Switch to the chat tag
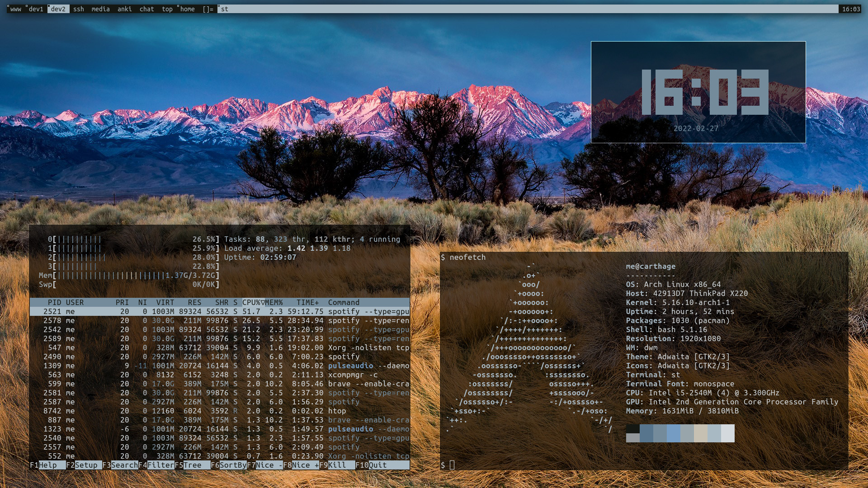868x488 pixels. tap(146, 9)
